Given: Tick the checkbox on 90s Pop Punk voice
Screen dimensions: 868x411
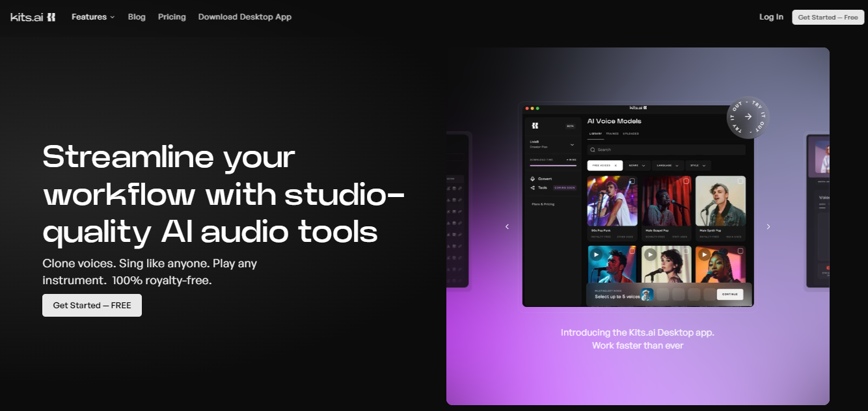Looking at the screenshot, I should pos(632,181).
